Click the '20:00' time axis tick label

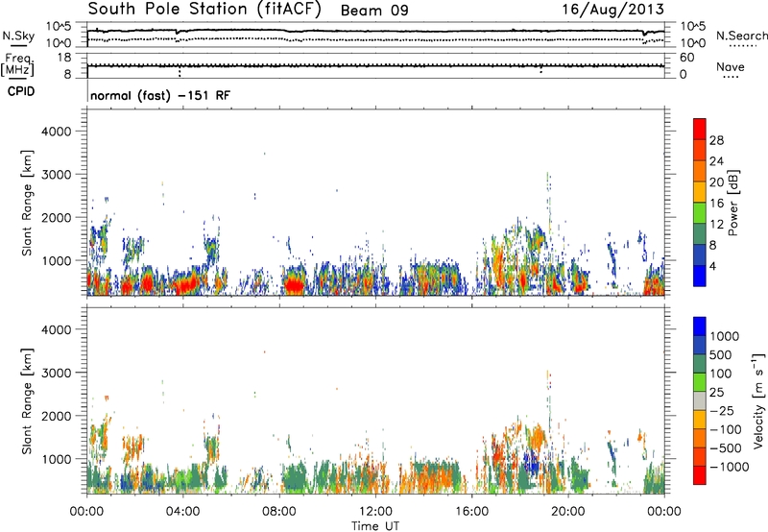(567, 512)
